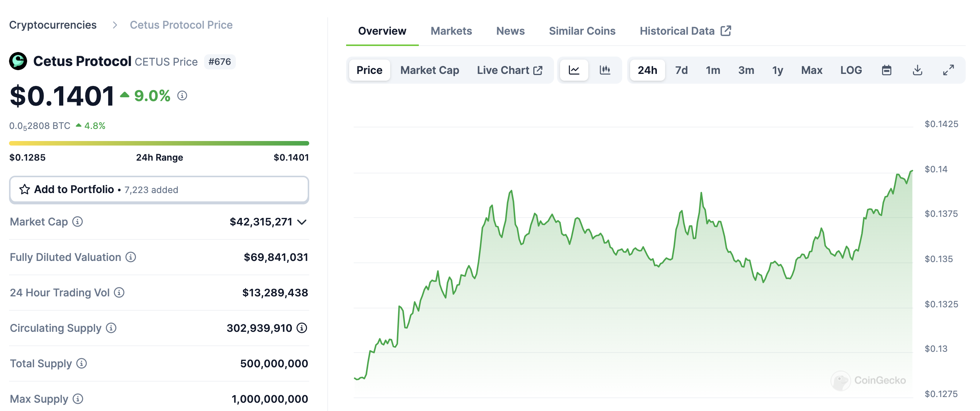Click the $42,315,271 market cap value
The image size is (980, 411).
click(261, 222)
